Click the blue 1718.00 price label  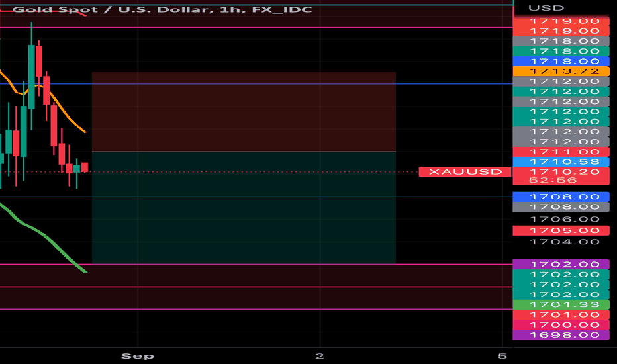point(561,61)
